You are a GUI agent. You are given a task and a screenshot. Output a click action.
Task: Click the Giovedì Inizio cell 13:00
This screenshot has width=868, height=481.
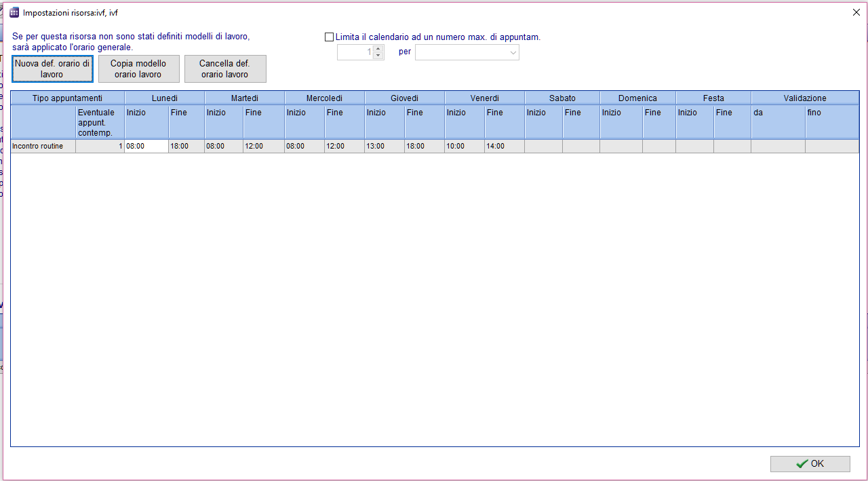[384, 146]
